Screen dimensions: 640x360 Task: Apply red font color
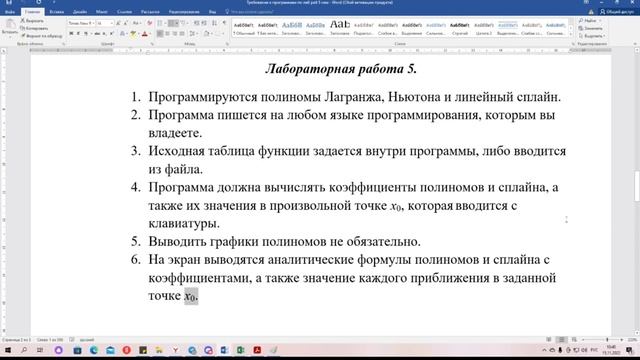click(x=144, y=34)
